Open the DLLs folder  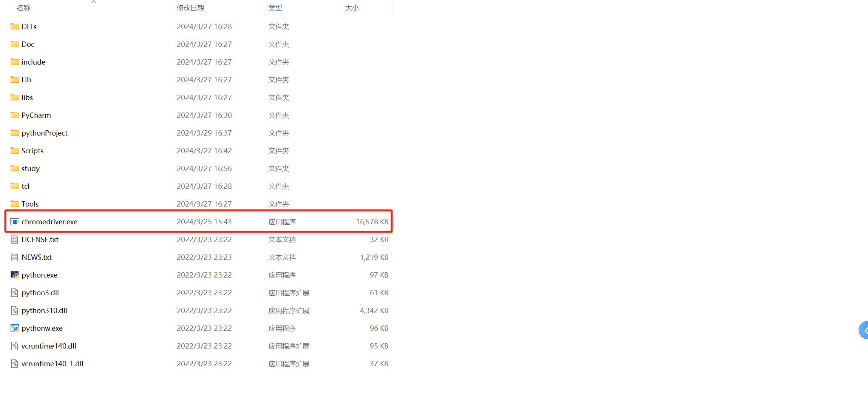28,26
